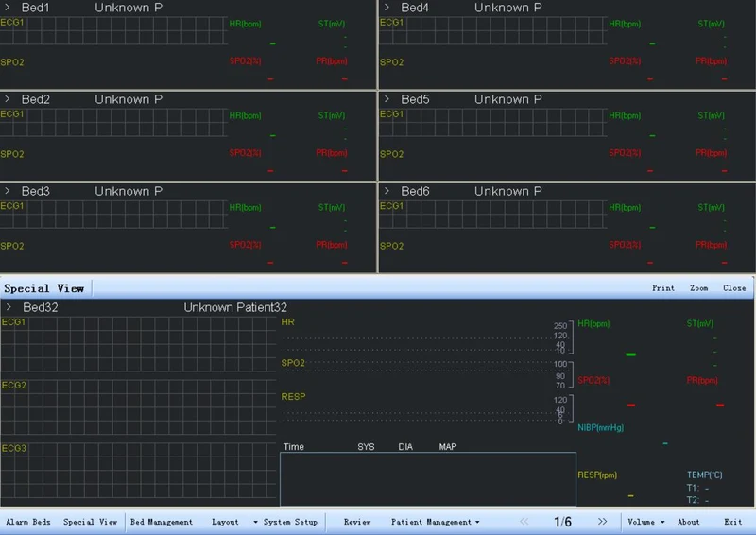
Task: Click Print in Special View header
Action: tap(663, 288)
